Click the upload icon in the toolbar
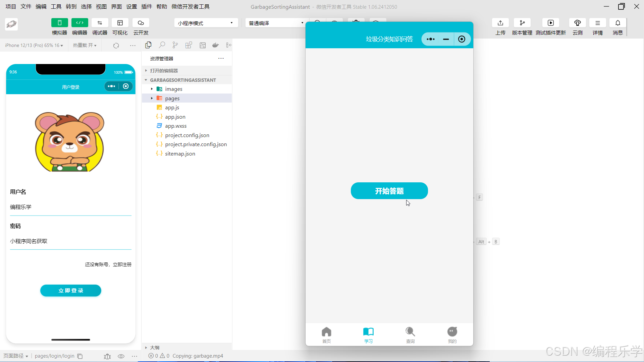The height and width of the screenshot is (362, 644). [x=500, y=23]
